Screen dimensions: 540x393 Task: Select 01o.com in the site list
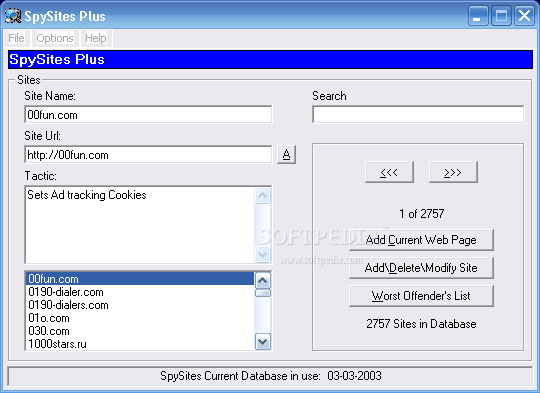[140, 318]
